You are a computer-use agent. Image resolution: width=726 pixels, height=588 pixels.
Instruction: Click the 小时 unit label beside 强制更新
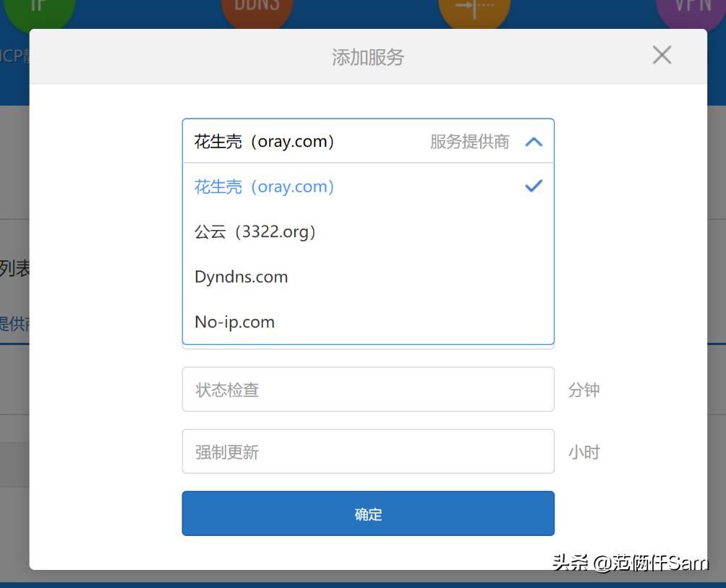pos(584,451)
